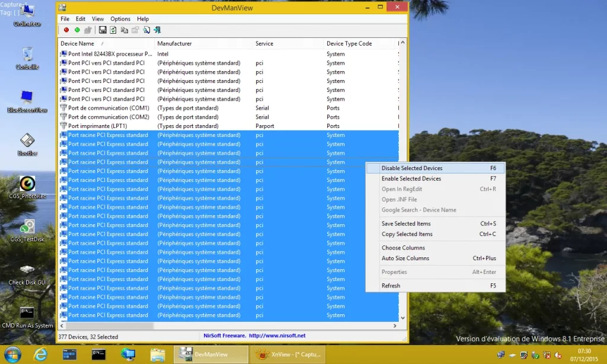
Task: Select the CMD Run As System desktop icon
Action: 27,318
